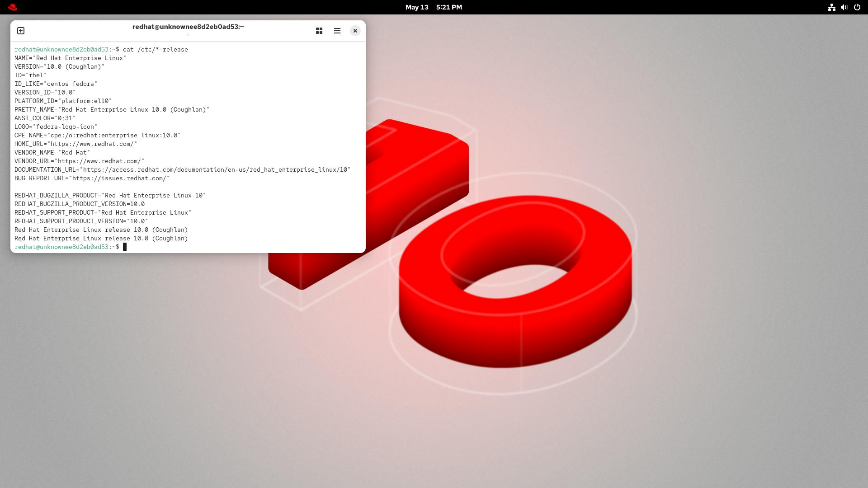Screen dimensions: 868x488
Task: Show the tab overview grid
Action: (x=319, y=31)
